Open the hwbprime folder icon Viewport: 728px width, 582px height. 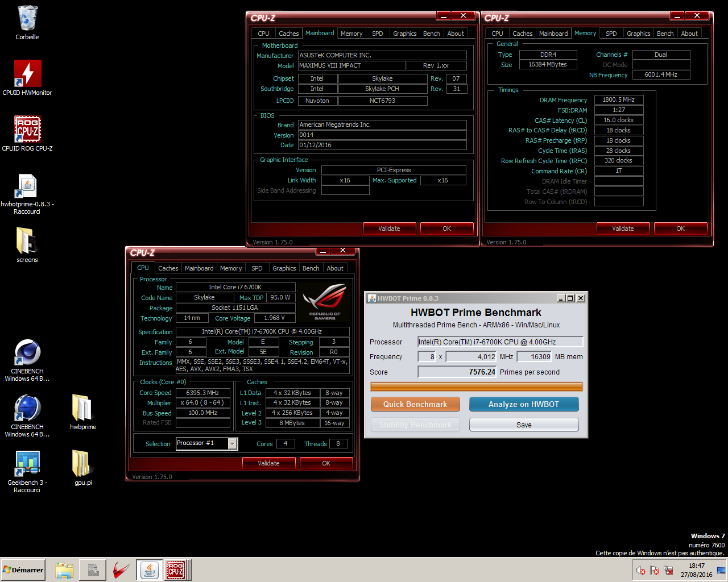[x=83, y=411]
